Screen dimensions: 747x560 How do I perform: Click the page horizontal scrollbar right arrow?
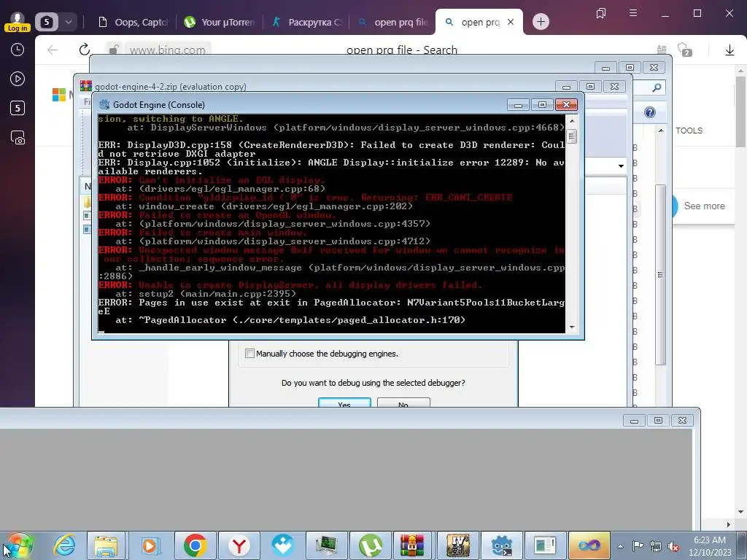(729, 524)
